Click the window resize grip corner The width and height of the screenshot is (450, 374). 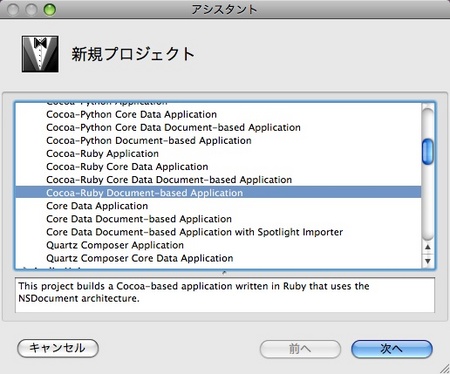click(445, 368)
